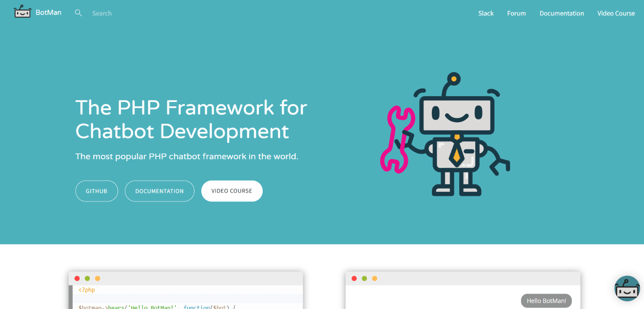The width and height of the screenshot is (644, 309).
Task: Open the Forum nav link
Action: click(516, 13)
